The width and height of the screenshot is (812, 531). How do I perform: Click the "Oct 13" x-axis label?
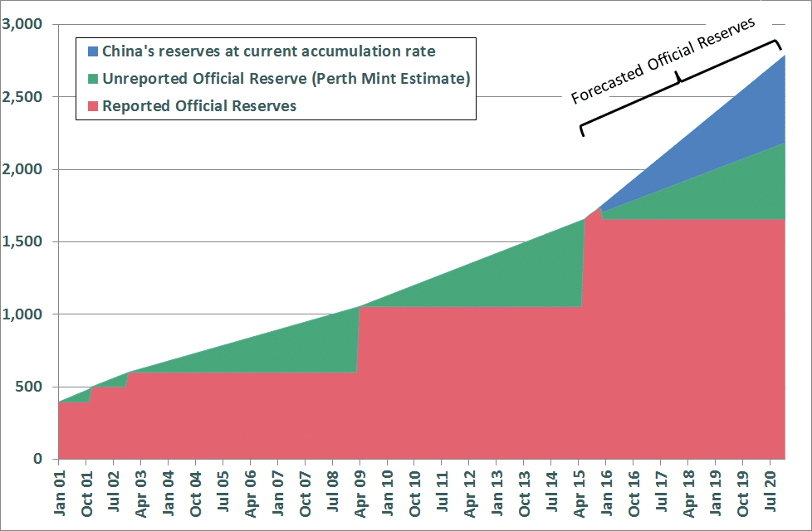[524, 493]
